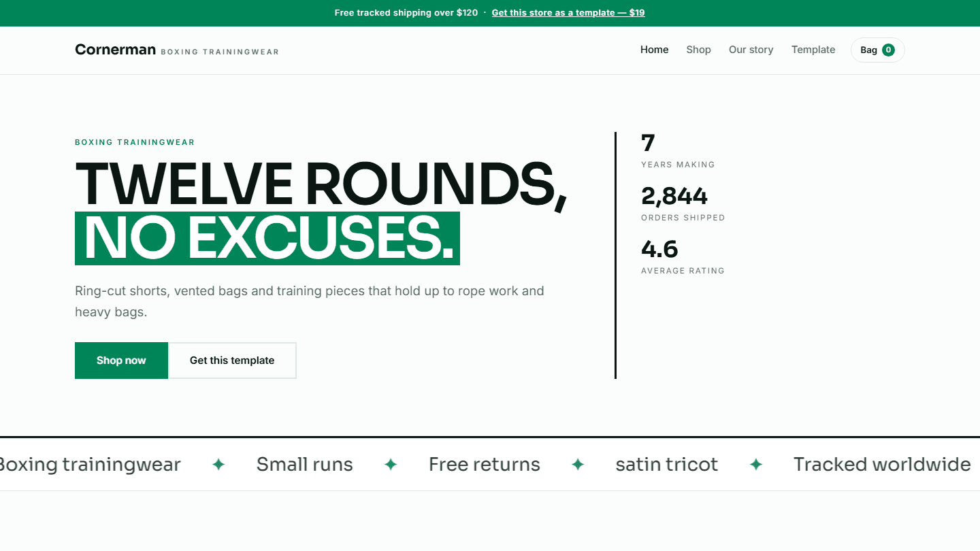Image resolution: width=980 pixels, height=551 pixels.
Task: Click "Tracked worldwide" in the marquee strip
Action: (882, 465)
